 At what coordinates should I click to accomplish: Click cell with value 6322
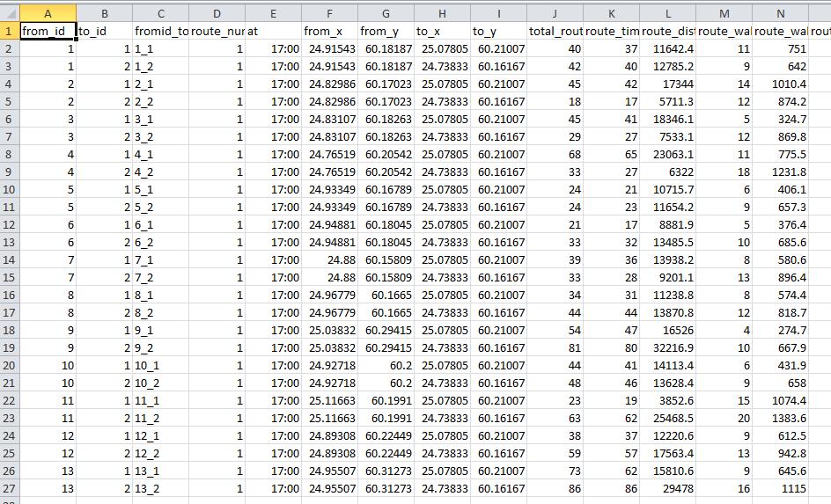pyautogui.click(x=668, y=172)
